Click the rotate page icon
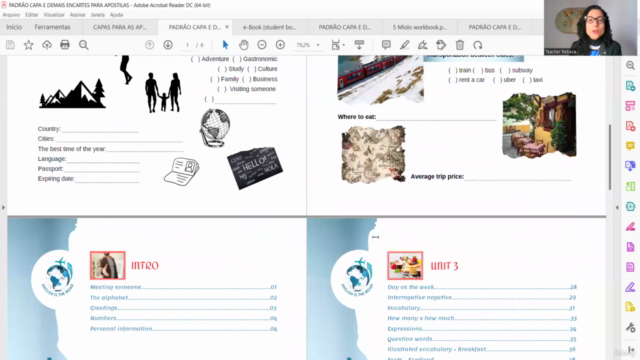This screenshot has height=360, width=640. point(478,45)
